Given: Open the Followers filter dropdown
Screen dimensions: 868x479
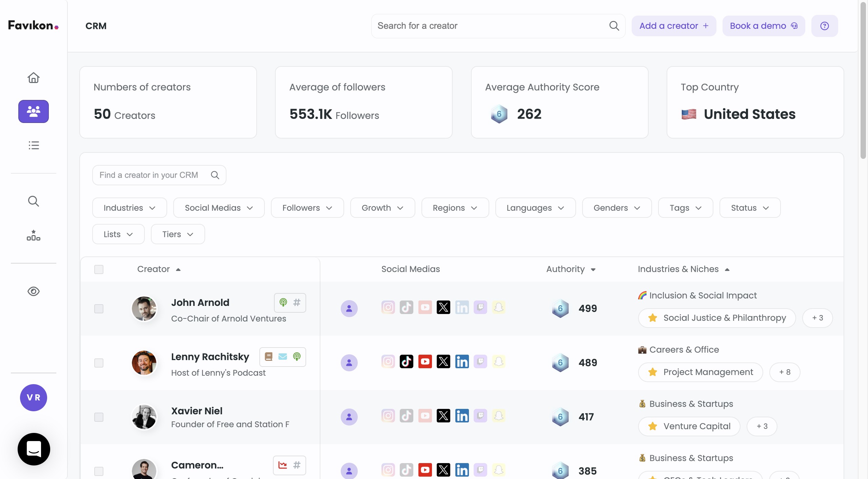Looking at the screenshot, I should [x=307, y=208].
